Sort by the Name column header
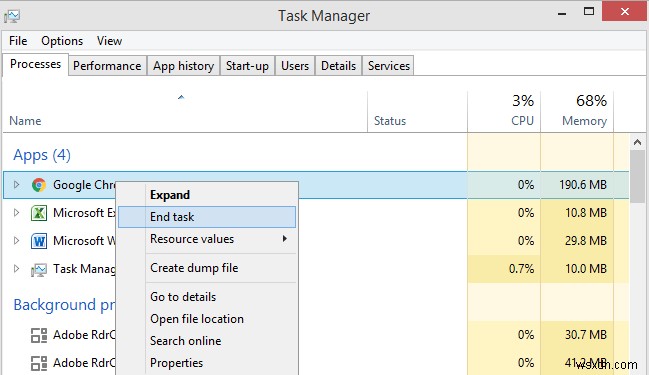The image size is (649, 375). coord(185,112)
